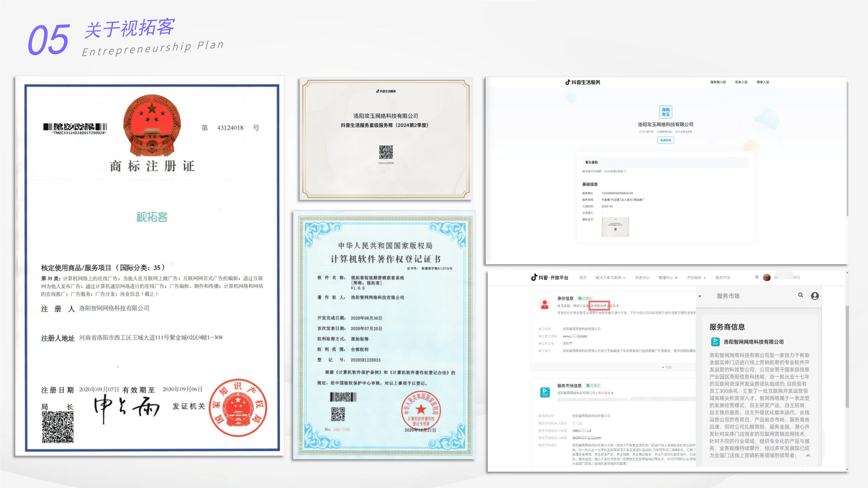
Task: Click the profile icon in 服务市场 panel
Action: [x=815, y=296]
